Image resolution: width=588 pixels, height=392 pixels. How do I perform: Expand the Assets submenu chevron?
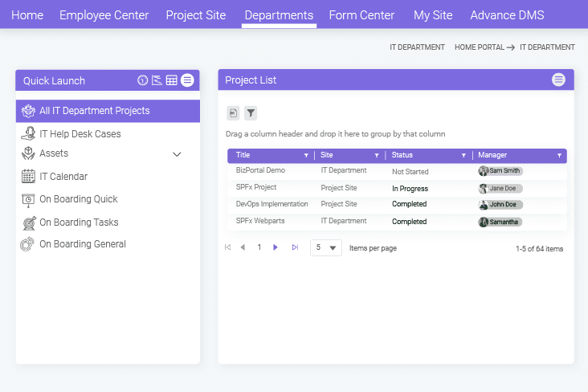pyautogui.click(x=177, y=154)
